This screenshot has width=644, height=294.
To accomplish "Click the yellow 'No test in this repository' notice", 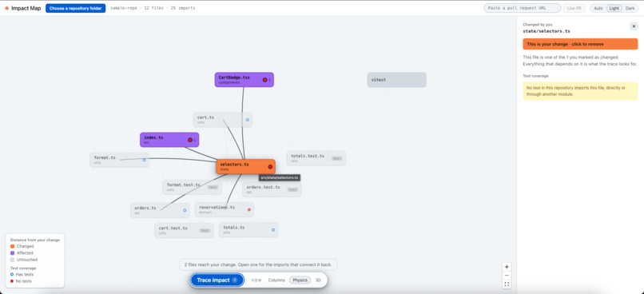I will pos(580,91).
